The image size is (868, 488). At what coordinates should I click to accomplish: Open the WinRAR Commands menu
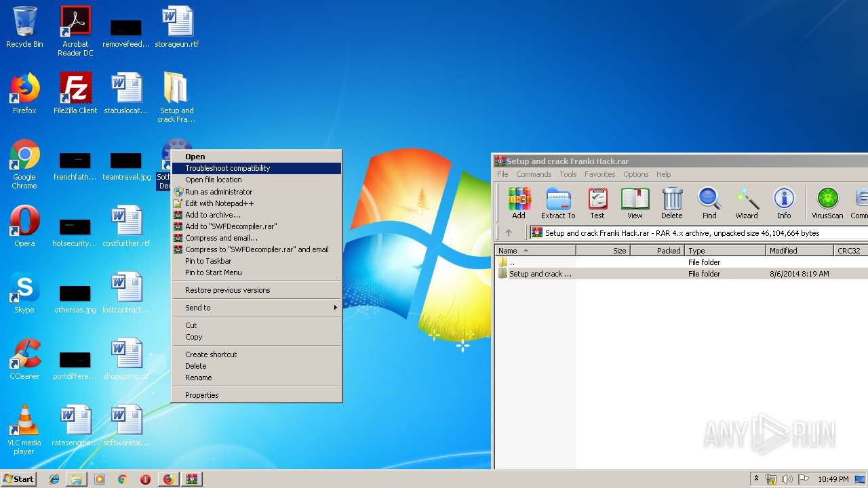[534, 174]
